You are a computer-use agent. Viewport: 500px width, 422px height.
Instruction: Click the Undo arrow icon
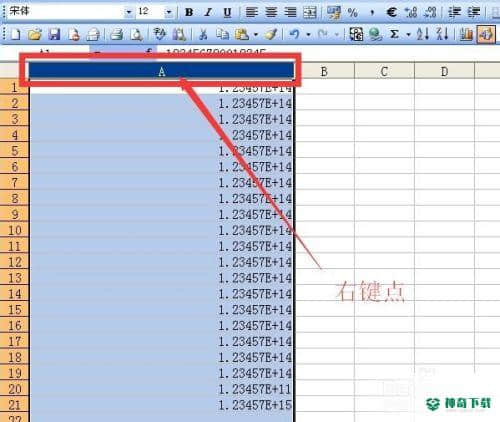(294, 34)
